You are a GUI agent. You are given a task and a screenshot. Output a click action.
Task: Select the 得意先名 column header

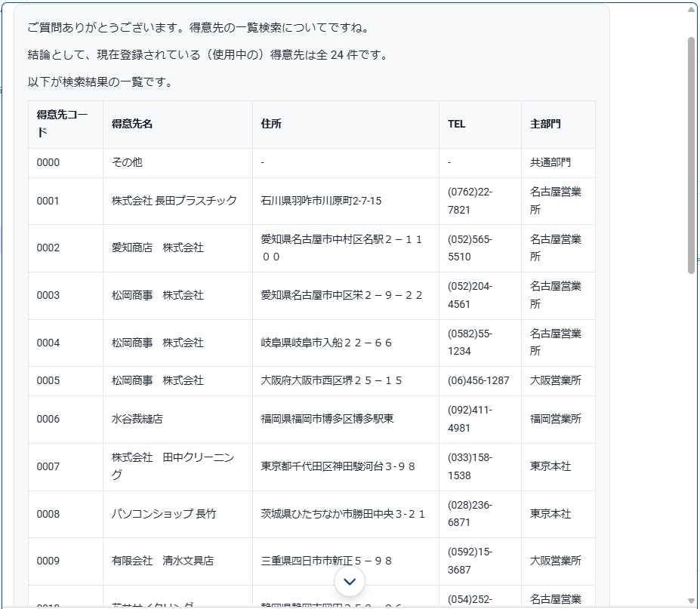[177, 124]
